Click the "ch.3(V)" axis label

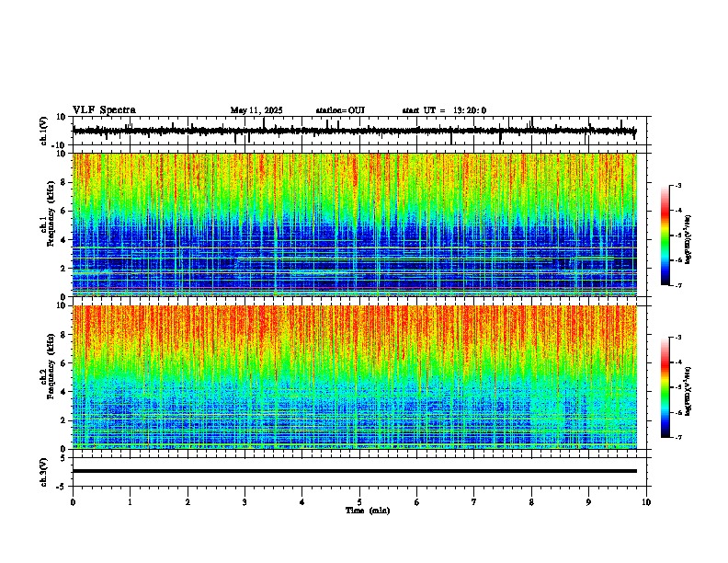point(43,472)
